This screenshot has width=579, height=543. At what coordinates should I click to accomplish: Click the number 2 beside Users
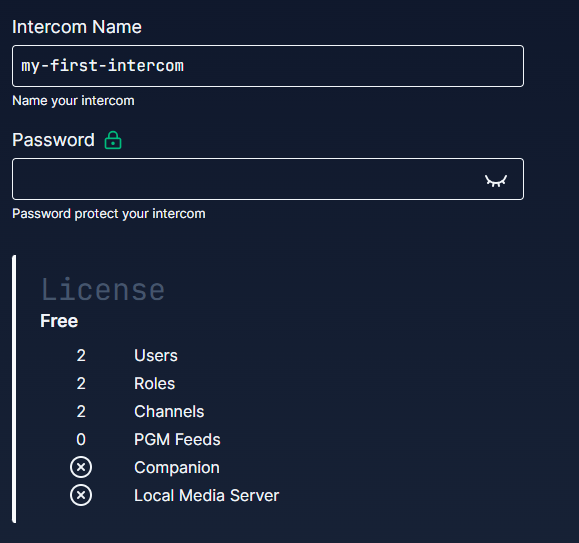click(81, 355)
